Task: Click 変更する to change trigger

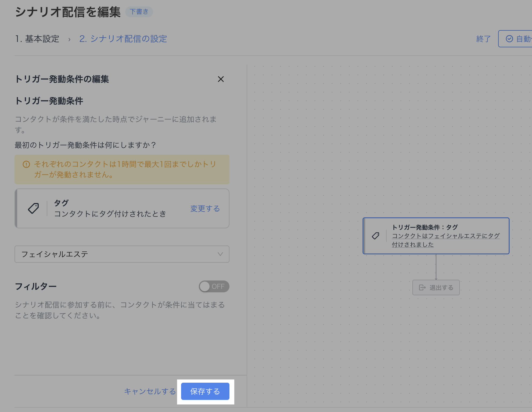Action: tap(205, 208)
